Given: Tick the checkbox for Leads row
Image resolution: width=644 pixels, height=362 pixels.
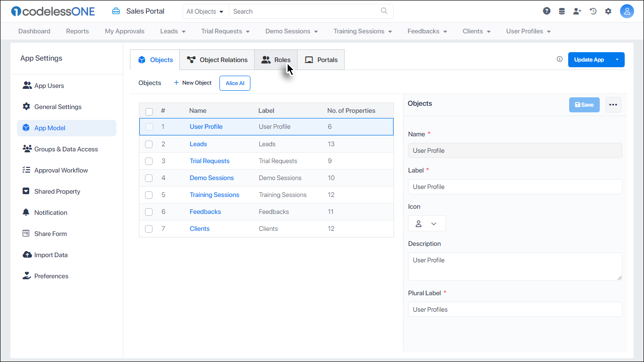Looking at the screenshot, I should click(149, 144).
